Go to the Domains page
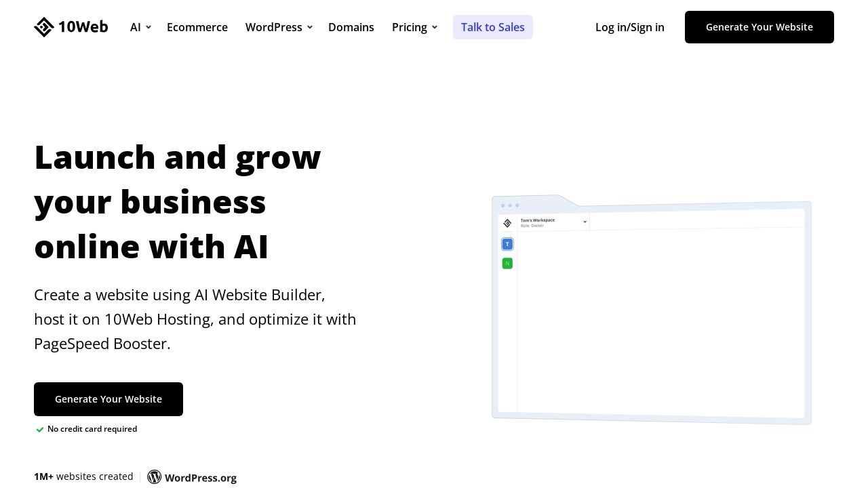This screenshot has height=488, width=868. [351, 27]
